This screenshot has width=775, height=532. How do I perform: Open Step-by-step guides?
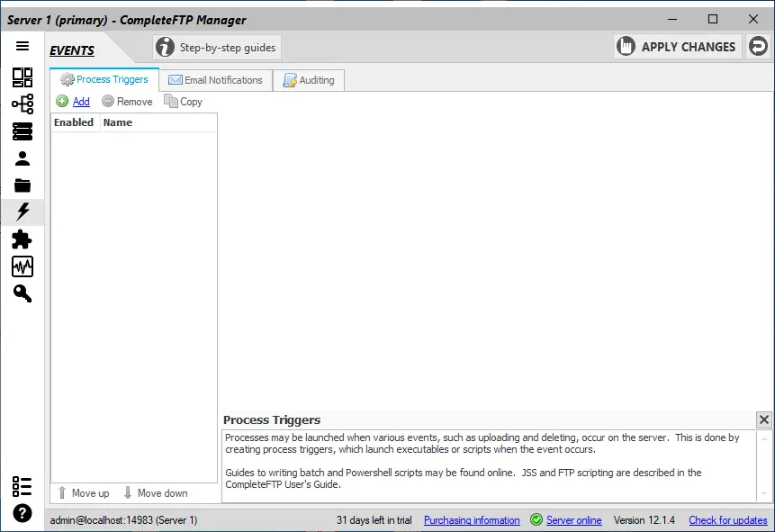(x=217, y=48)
